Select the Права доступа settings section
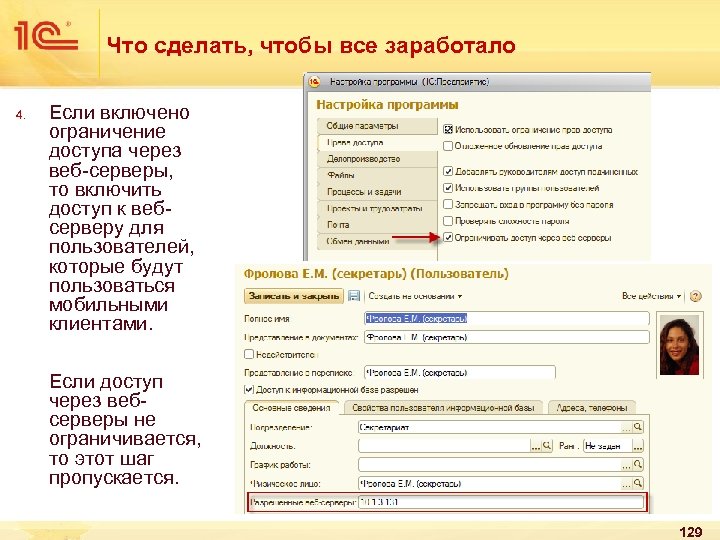 tap(377, 142)
